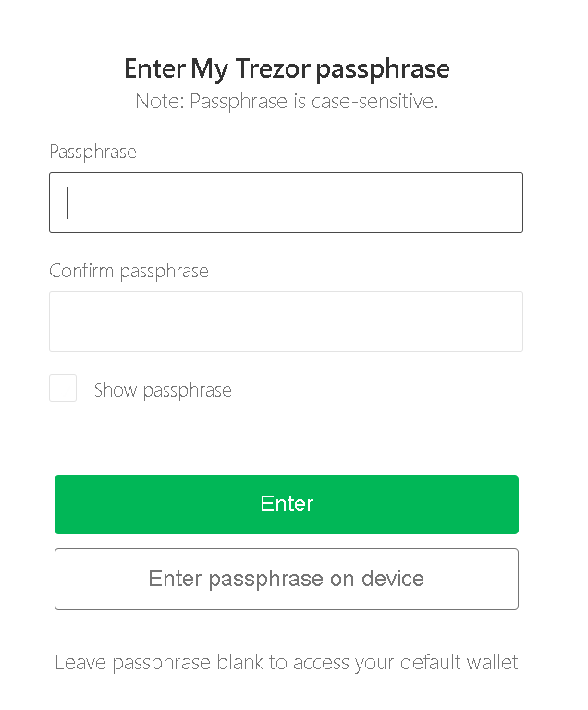Click the "Confirm passphrase" field label
Screen dimensions: 588x710
[x=129, y=271]
